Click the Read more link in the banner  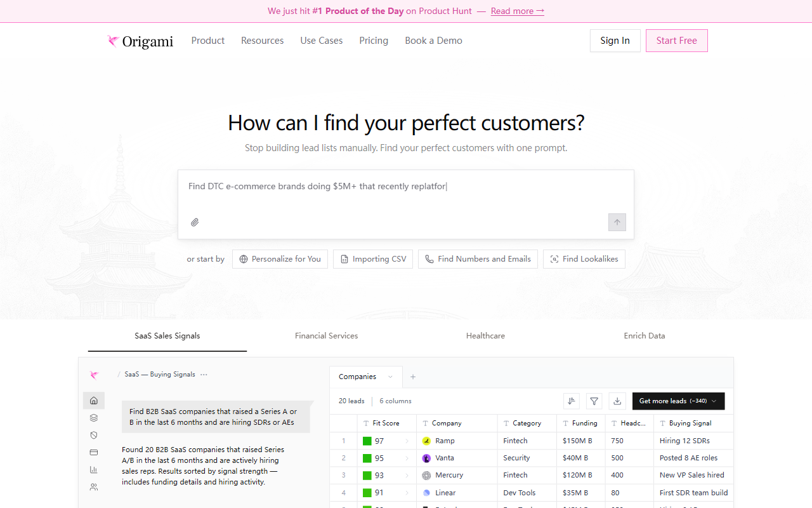[518, 11]
